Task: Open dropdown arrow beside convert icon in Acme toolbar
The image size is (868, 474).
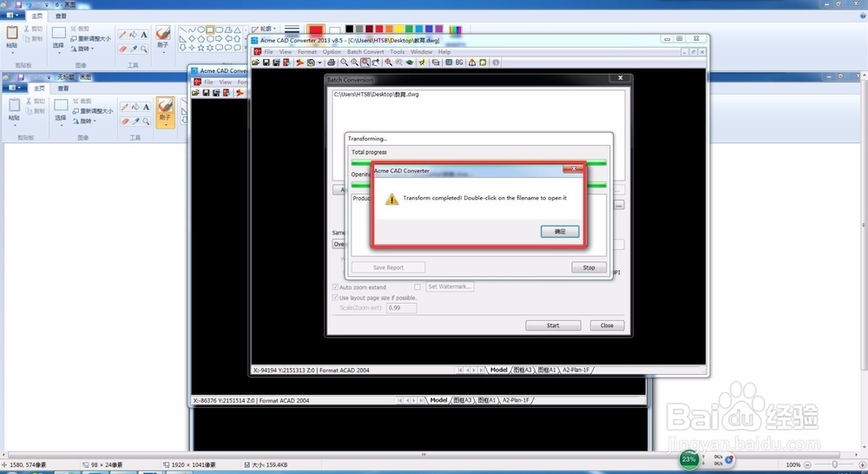Action: click(x=320, y=63)
